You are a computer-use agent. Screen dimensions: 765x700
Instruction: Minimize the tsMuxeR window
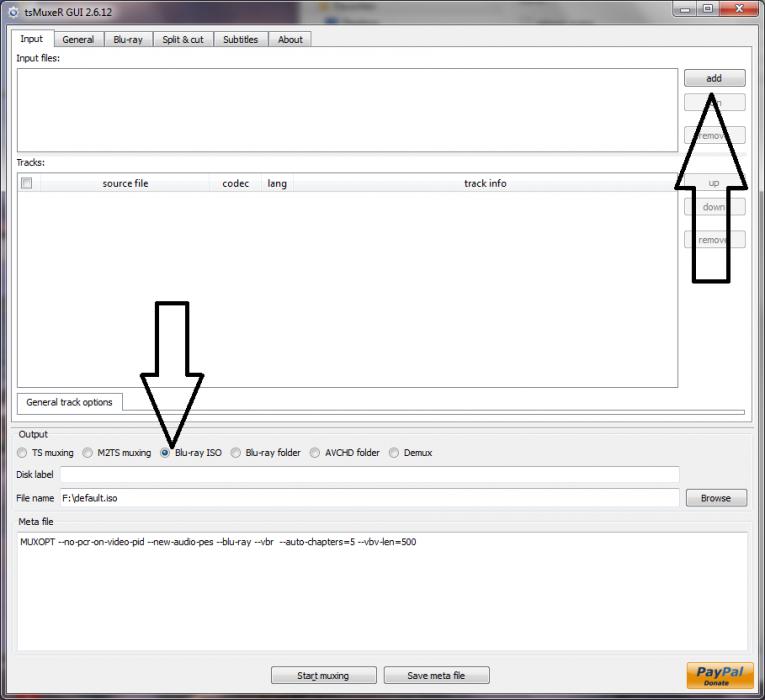(685, 9)
